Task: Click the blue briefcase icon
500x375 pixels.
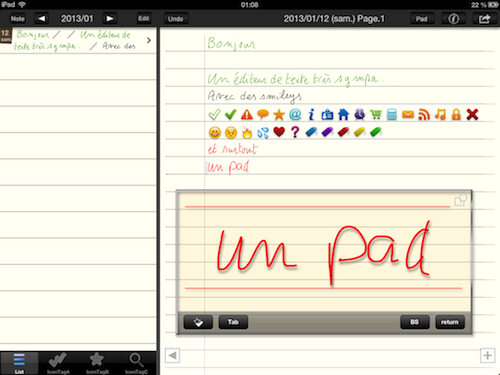Action: pyautogui.click(x=327, y=115)
